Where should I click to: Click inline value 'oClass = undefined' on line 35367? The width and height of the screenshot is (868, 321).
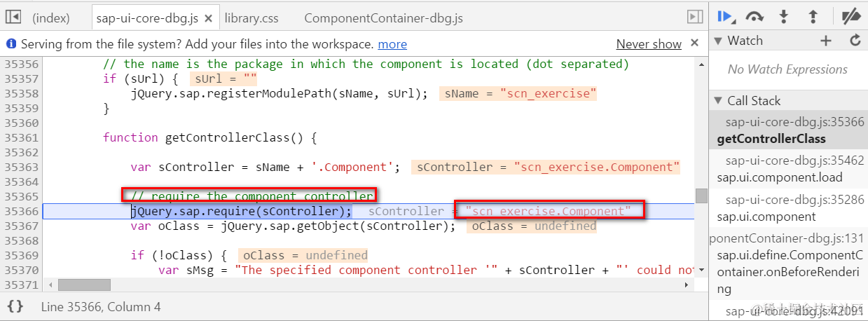click(x=532, y=226)
